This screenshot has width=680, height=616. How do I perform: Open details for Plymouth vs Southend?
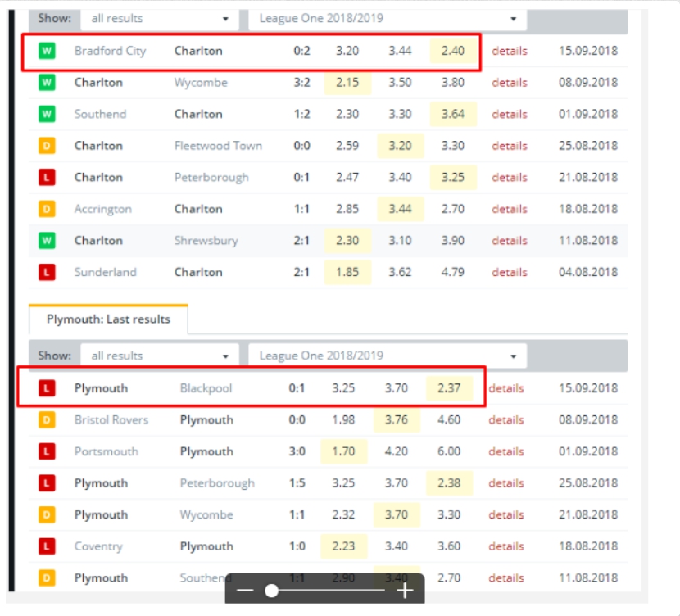click(506, 577)
